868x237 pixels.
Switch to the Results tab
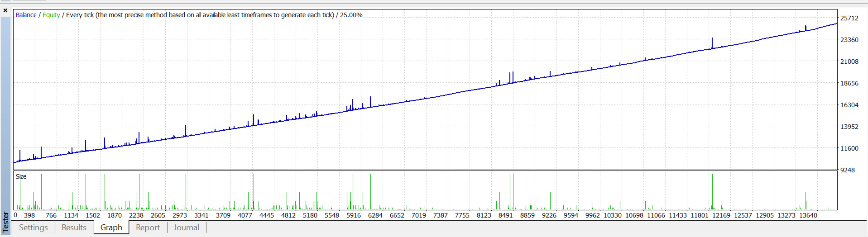(x=74, y=228)
